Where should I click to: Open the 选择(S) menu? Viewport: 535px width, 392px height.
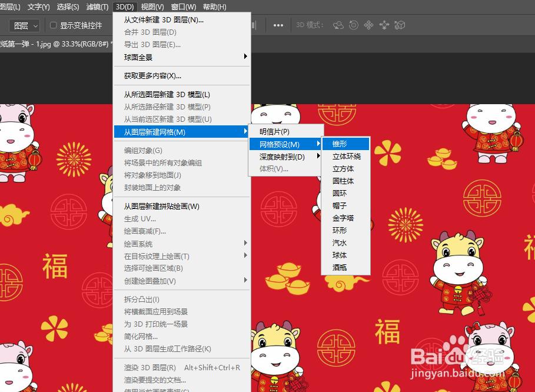tap(68, 7)
